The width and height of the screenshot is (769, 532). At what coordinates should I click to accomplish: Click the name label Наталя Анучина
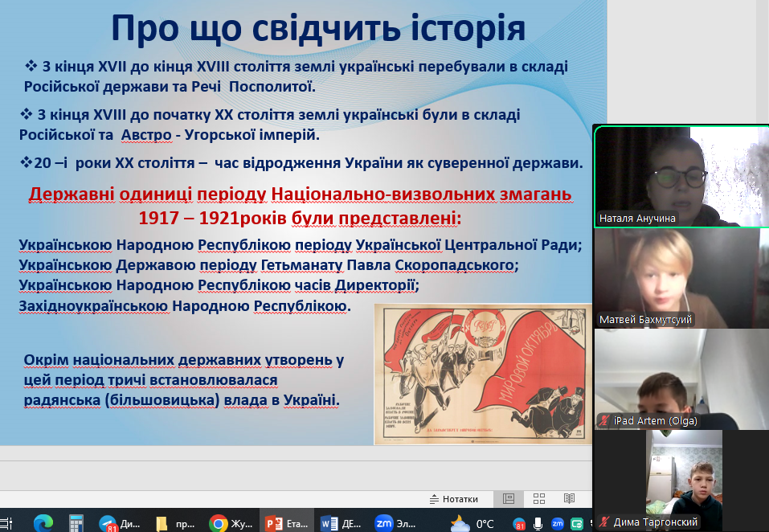click(x=637, y=219)
